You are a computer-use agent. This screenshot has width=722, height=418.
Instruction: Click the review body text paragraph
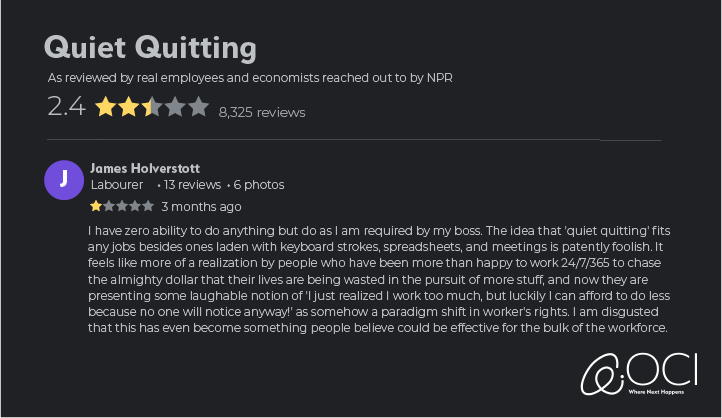click(x=380, y=279)
